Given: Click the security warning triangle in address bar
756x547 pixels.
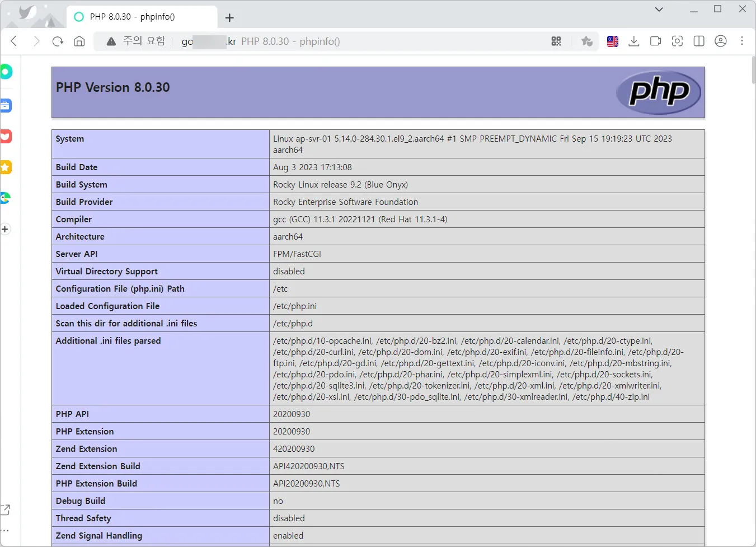Looking at the screenshot, I should [x=111, y=41].
